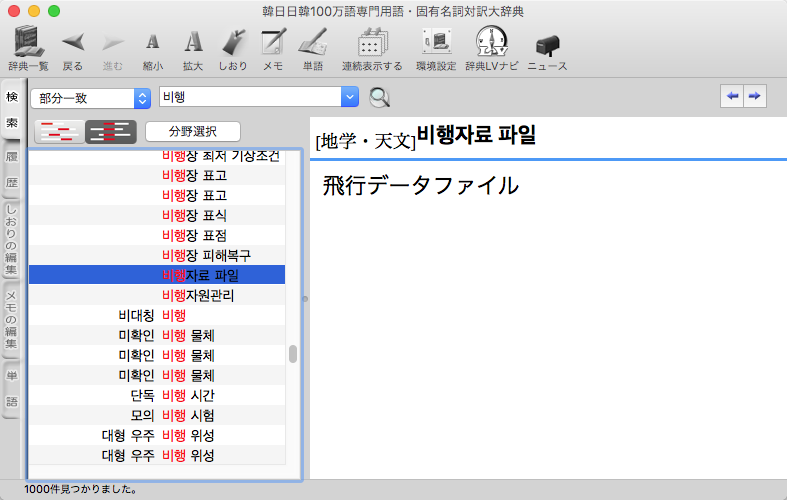Click the entry heading 비행자료 파일

(476, 135)
